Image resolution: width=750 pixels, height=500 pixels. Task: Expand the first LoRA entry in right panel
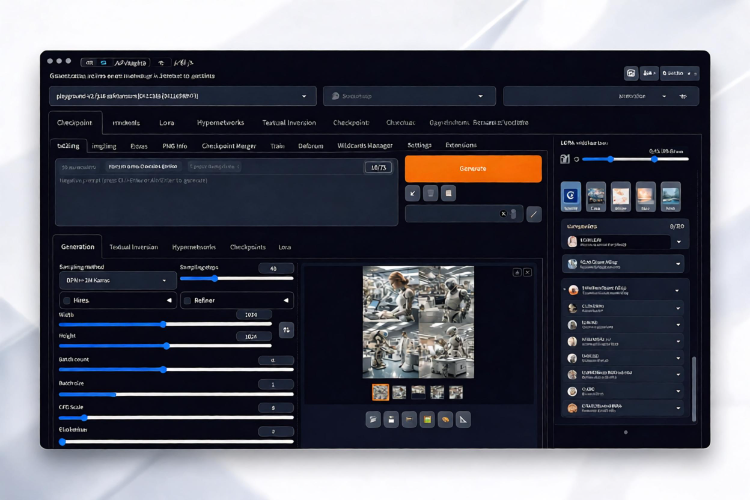tap(679, 242)
